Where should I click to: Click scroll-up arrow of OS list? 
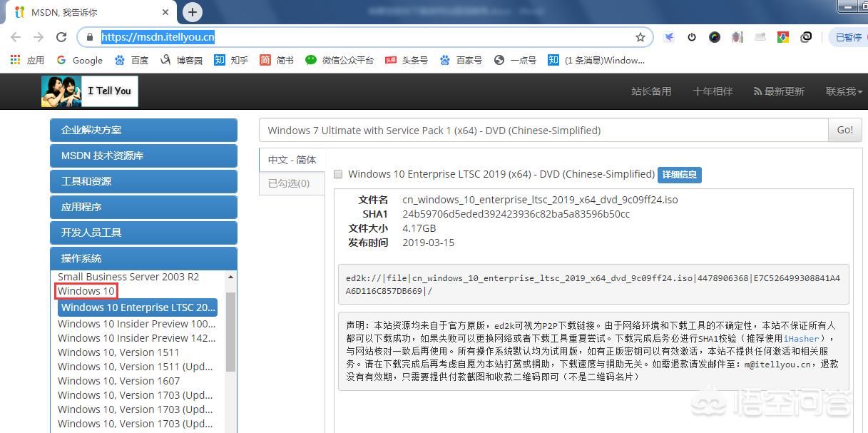[x=230, y=277]
